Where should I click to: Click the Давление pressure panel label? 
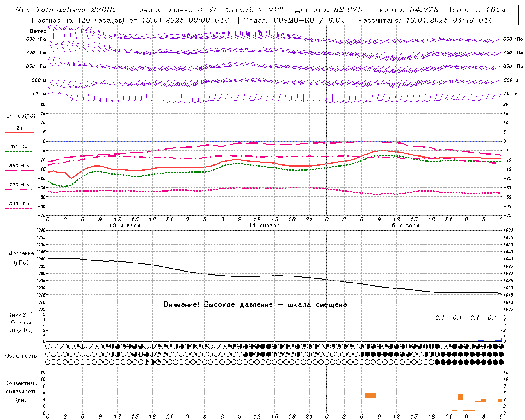pos(21,253)
